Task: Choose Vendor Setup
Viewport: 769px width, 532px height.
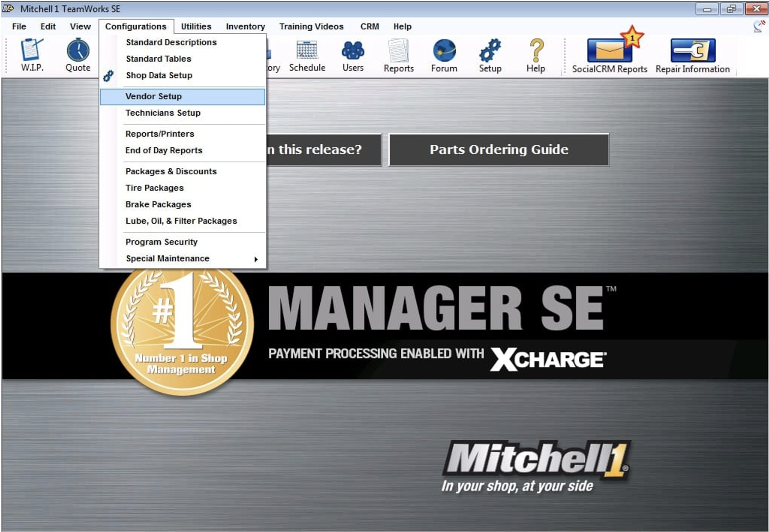Action: 183,96
